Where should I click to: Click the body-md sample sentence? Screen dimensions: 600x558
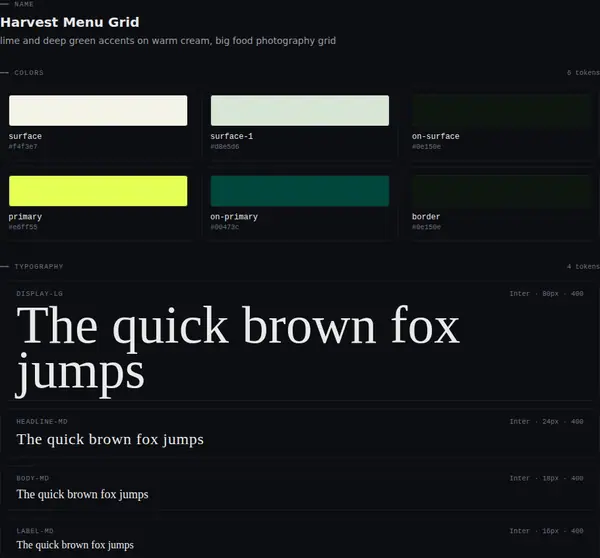tap(82, 494)
